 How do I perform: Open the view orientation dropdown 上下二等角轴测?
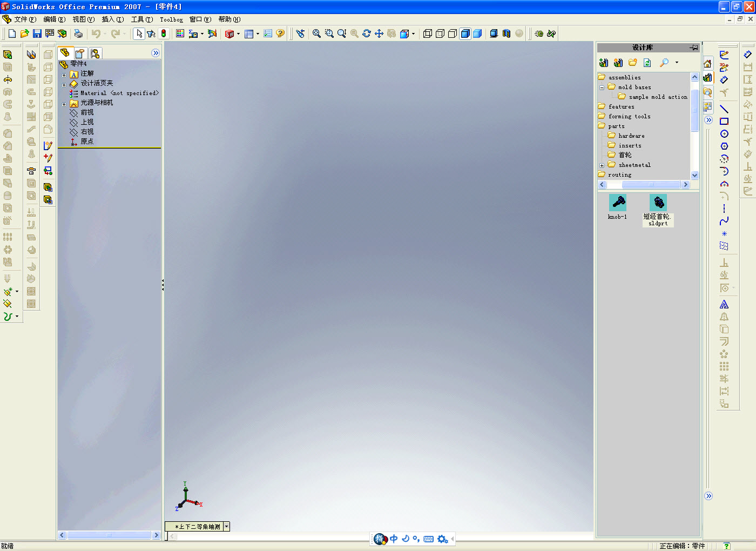226,526
